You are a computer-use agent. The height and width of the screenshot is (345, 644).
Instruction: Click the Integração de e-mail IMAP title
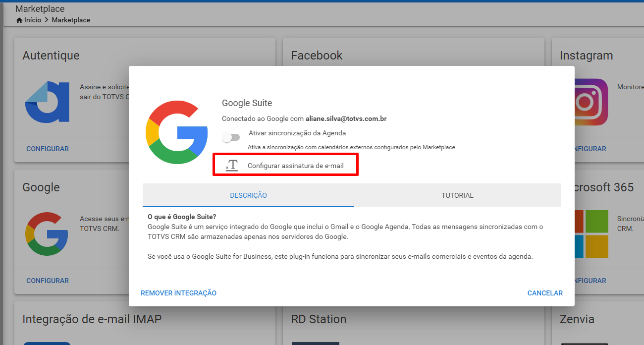click(92, 319)
